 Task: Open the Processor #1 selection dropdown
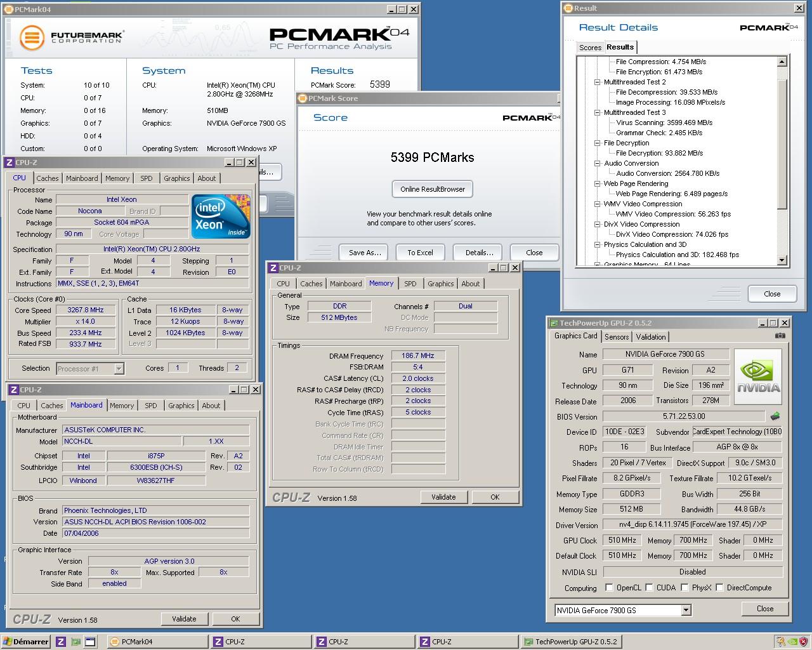point(90,368)
